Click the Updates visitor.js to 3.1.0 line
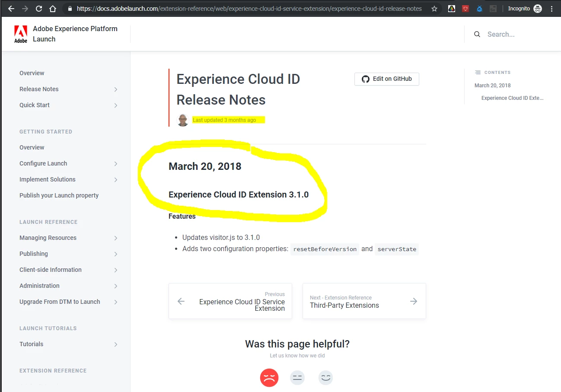The height and width of the screenshot is (392, 561). pos(221,237)
